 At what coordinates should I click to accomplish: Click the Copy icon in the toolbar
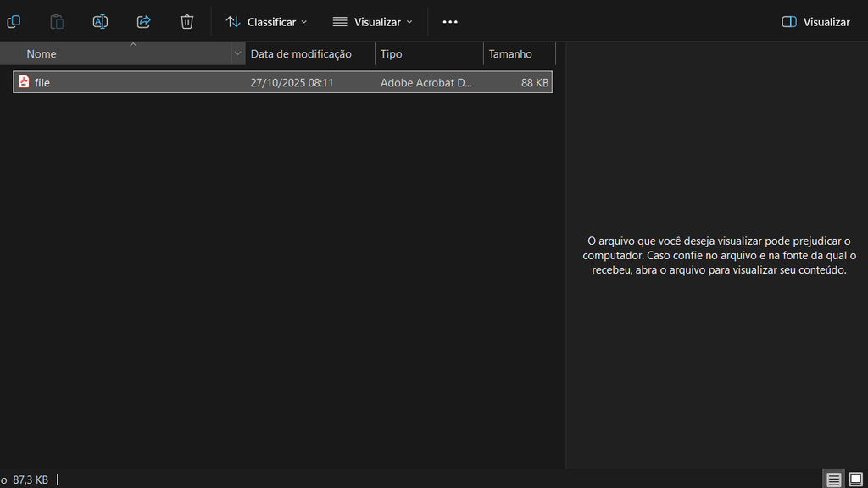pyautogui.click(x=14, y=22)
